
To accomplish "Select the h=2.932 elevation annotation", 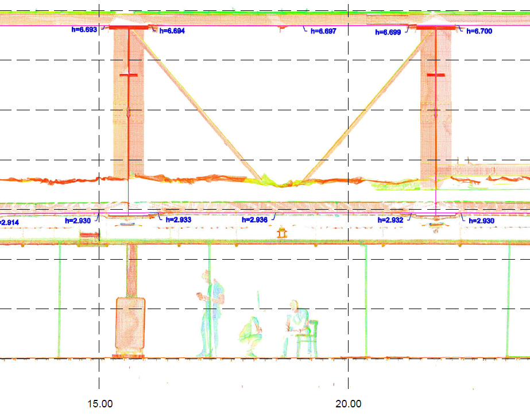I will pos(390,220).
